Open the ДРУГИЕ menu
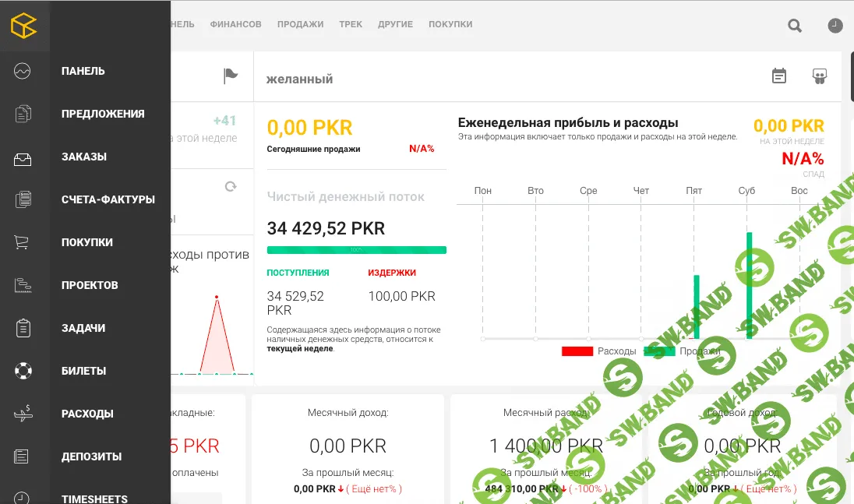 click(395, 24)
